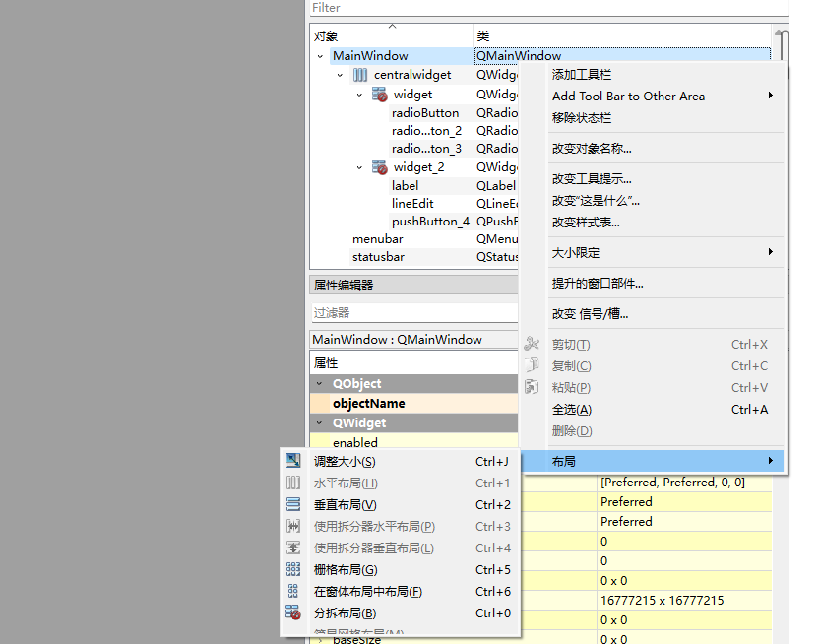Select the 调整大小 resize icon in layout submenu
Screen dimensions: 821x644
[x=292, y=460]
